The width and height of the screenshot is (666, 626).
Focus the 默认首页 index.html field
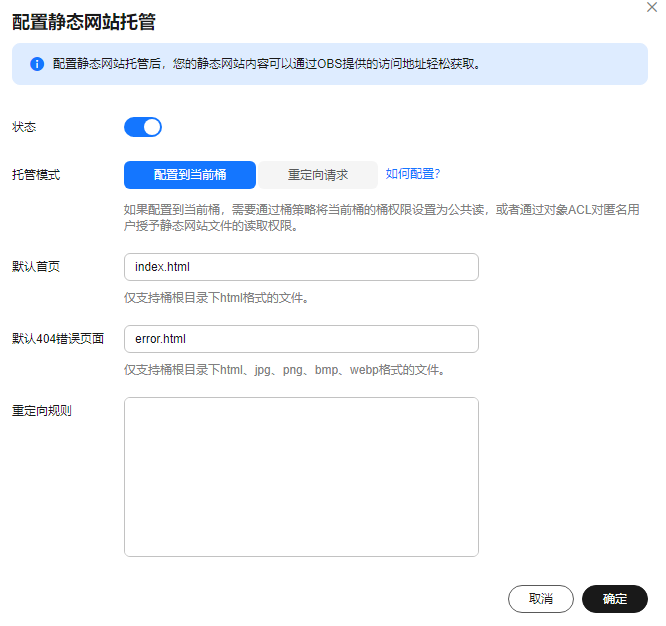point(301,267)
